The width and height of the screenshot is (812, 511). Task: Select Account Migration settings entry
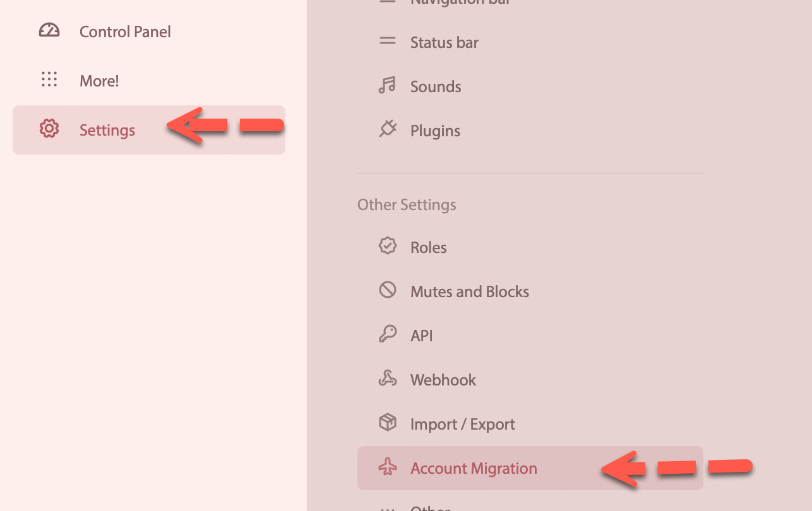(530, 468)
